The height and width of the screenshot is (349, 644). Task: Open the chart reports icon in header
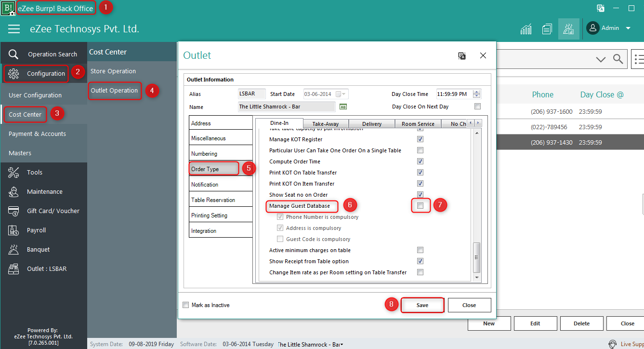[x=526, y=29]
